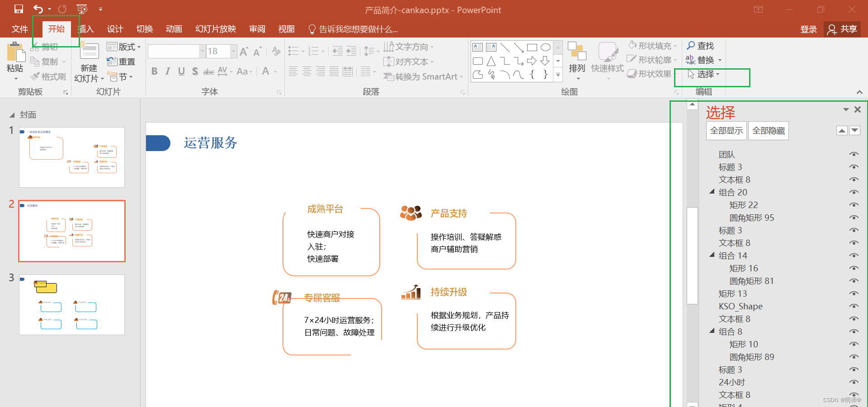Toggle Bold formatting
This screenshot has width=868, height=407.
coord(155,71)
